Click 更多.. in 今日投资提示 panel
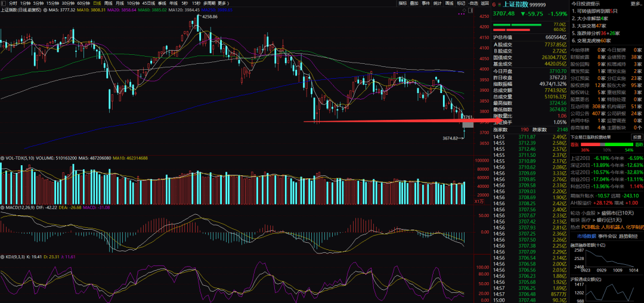644x303 pixels. [636, 4]
